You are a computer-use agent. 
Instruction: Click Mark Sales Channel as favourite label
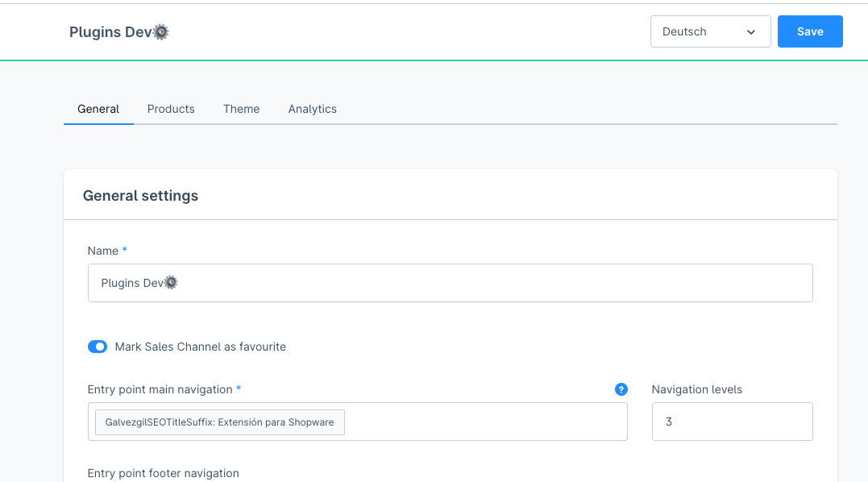point(201,347)
